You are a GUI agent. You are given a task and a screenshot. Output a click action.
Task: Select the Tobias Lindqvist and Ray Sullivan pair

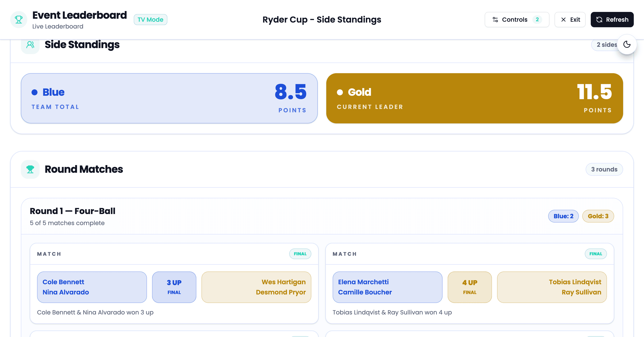tap(552, 287)
